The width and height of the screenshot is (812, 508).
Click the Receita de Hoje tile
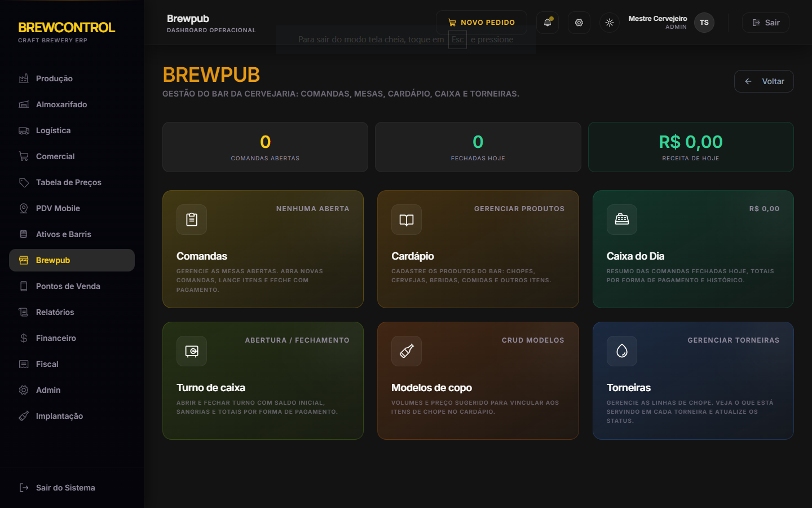(691, 147)
